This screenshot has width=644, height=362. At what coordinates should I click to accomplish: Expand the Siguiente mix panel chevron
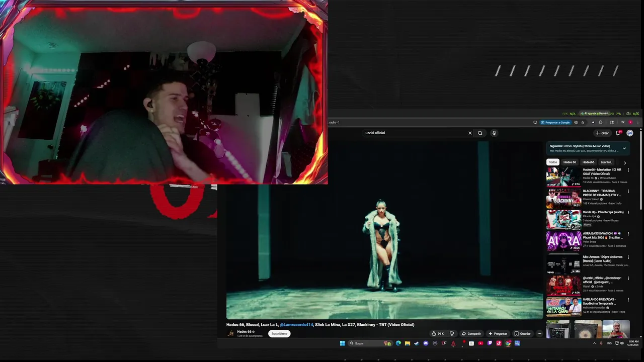tap(624, 148)
